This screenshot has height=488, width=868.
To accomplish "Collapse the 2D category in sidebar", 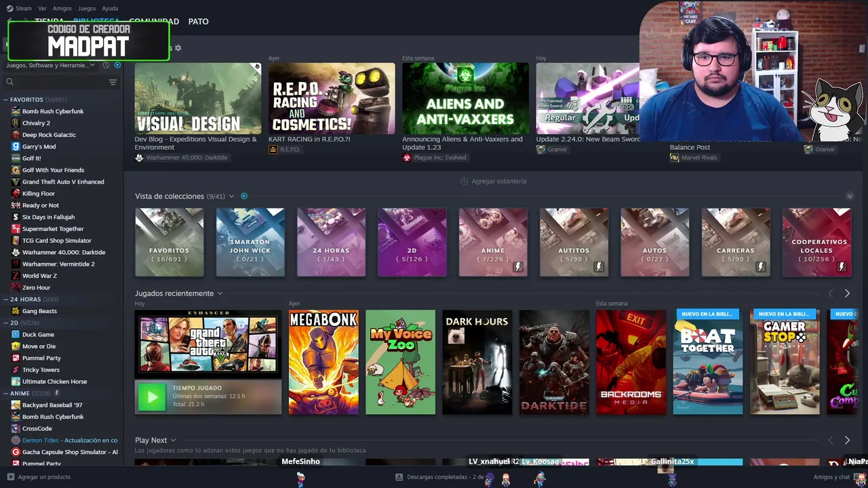I will [5, 323].
